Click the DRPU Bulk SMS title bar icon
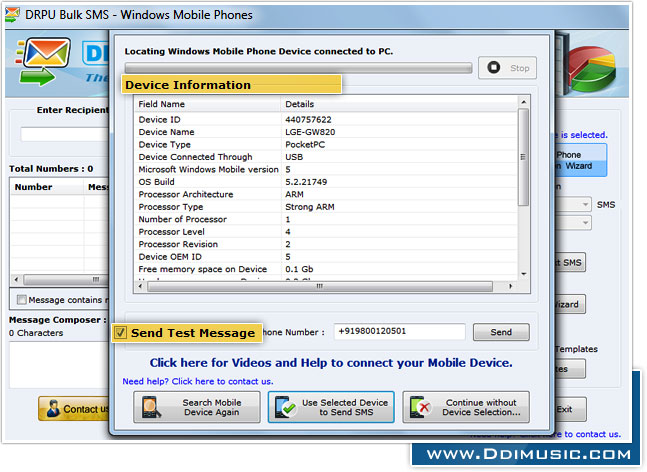Image resolution: width=647 pixels, height=472 pixels. 12,14
